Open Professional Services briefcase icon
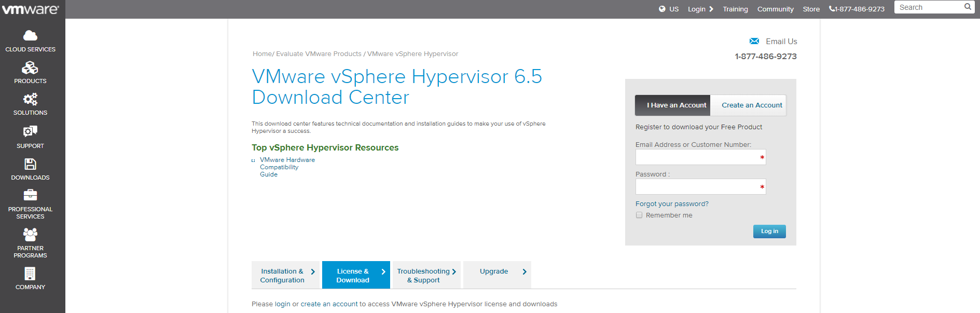 click(x=30, y=195)
